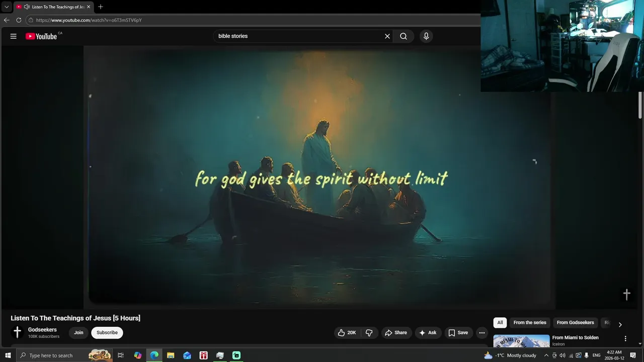Reload the current page
644x362 pixels.
pyautogui.click(x=19, y=20)
